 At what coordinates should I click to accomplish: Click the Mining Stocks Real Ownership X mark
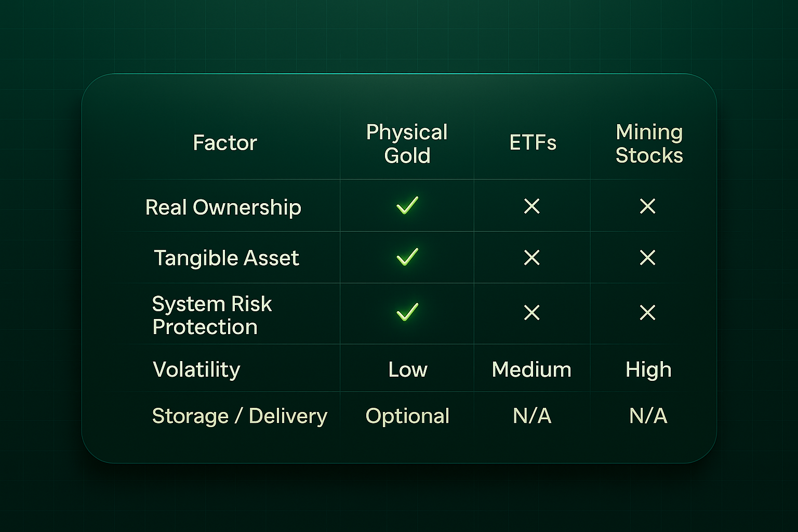coord(648,206)
